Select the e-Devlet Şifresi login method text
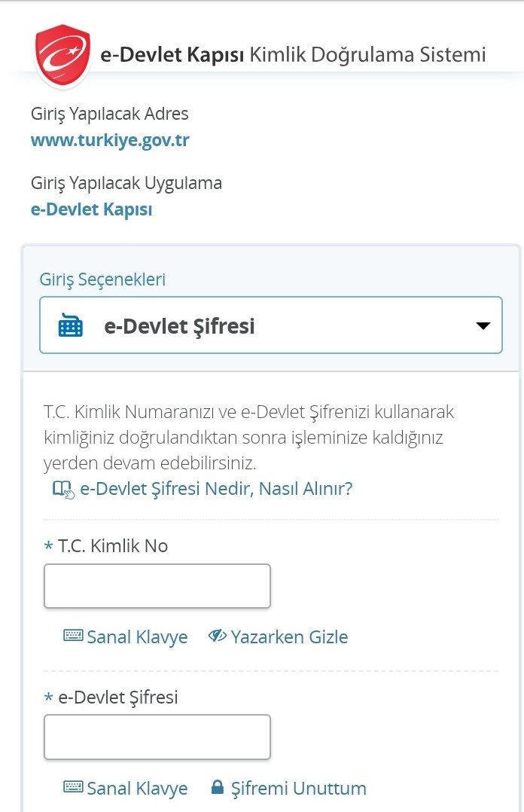The image size is (524, 812). [179, 326]
